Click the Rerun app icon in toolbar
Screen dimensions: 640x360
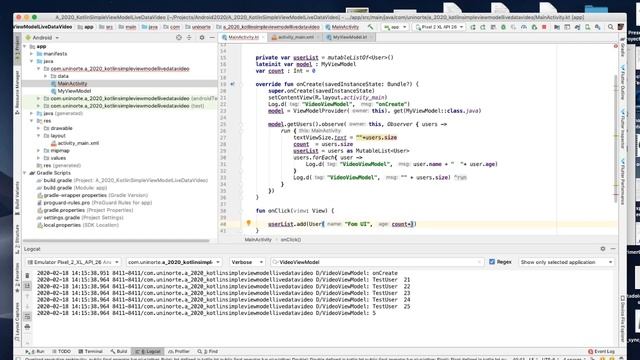click(x=473, y=27)
